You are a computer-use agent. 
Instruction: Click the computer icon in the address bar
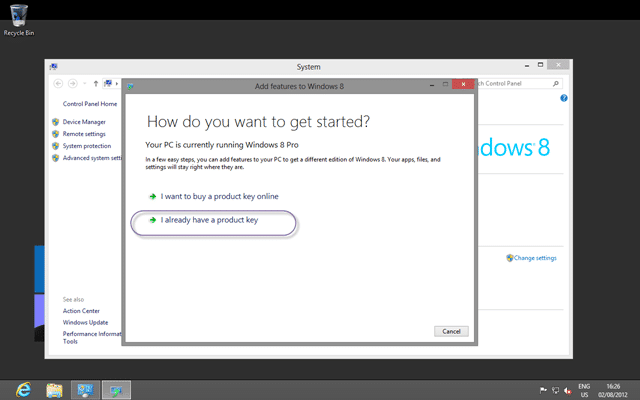click(108, 83)
